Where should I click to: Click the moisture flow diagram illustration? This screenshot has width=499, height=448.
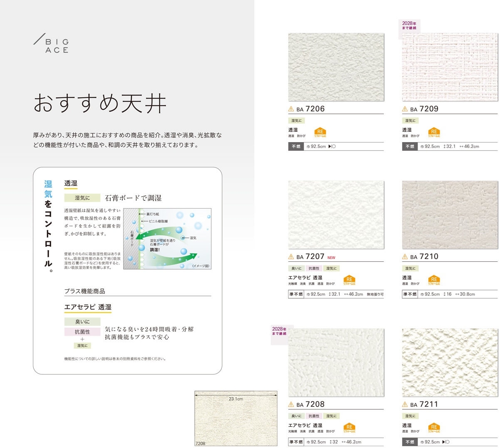point(167,239)
